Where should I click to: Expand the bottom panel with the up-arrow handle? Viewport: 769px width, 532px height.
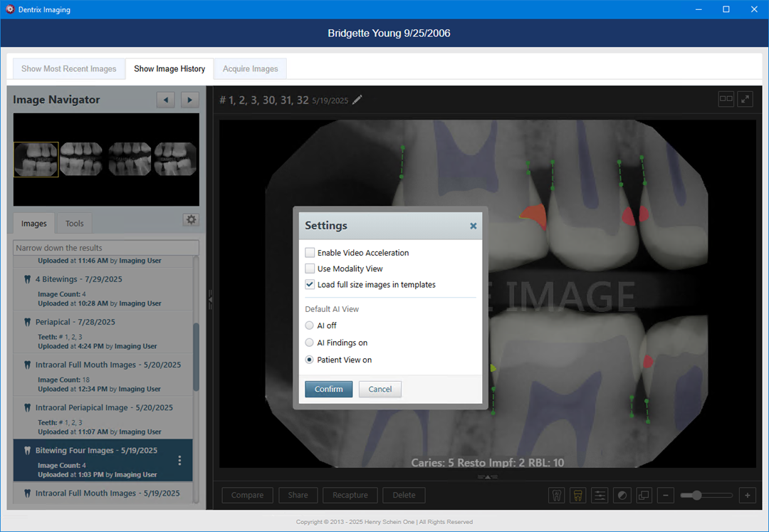point(488,476)
